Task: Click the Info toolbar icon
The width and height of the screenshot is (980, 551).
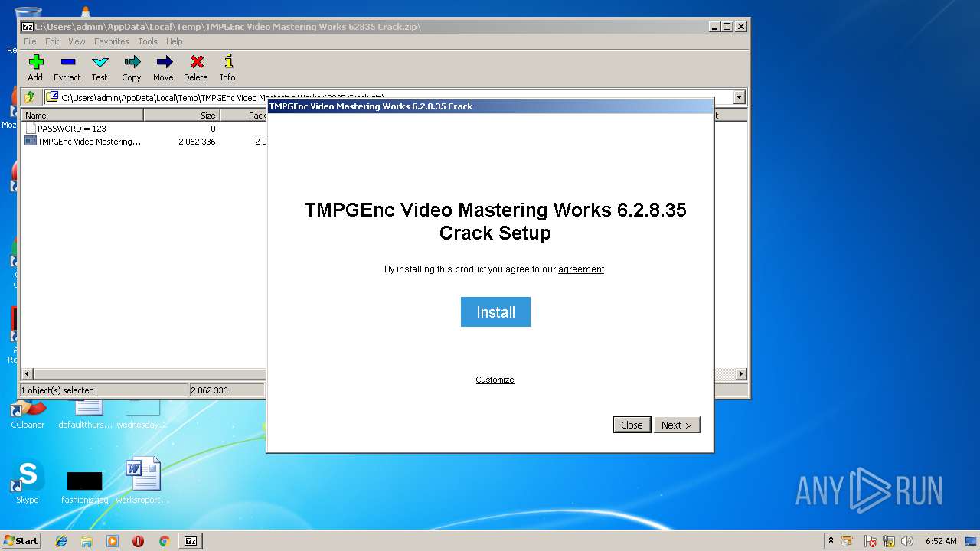Action: pyautogui.click(x=227, y=67)
